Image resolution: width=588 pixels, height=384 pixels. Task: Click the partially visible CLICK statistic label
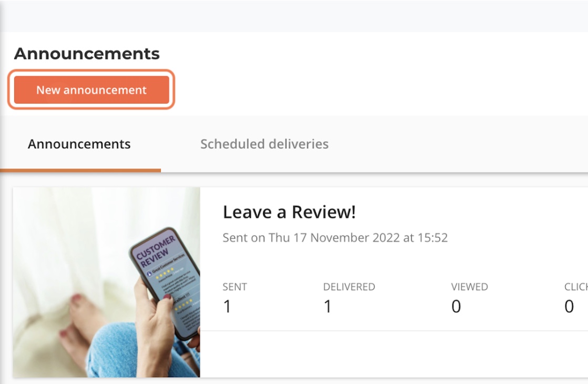pos(576,287)
